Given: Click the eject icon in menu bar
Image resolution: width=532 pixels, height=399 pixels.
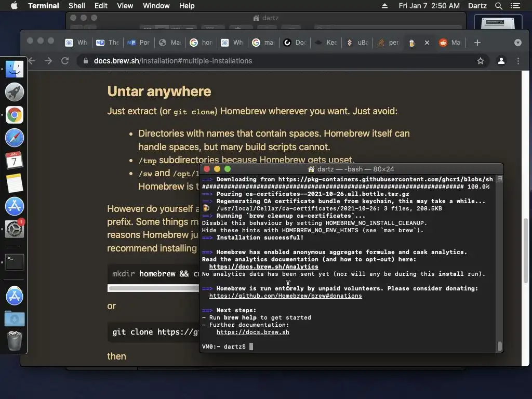Looking at the screenshot, I should coord(385,6).
